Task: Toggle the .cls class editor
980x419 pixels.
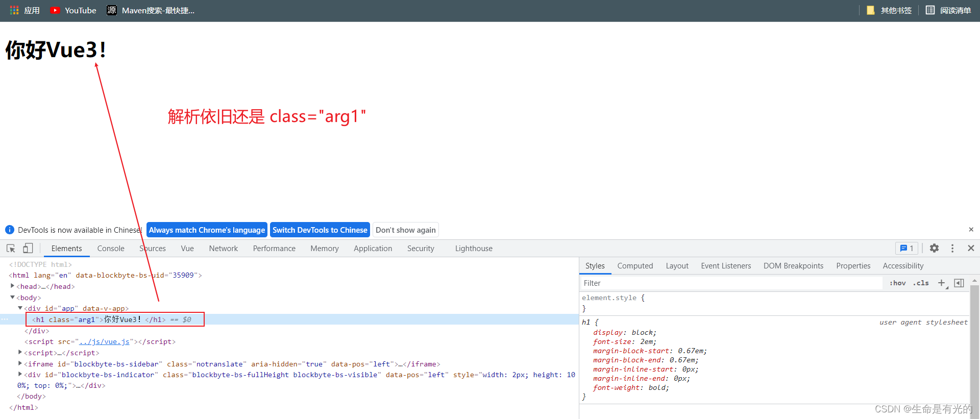Action: point(921,283)
